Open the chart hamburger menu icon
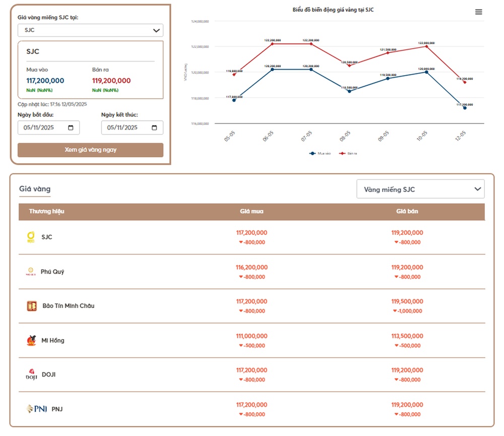This screenshot has width=504, height=436. coord(478,12)
